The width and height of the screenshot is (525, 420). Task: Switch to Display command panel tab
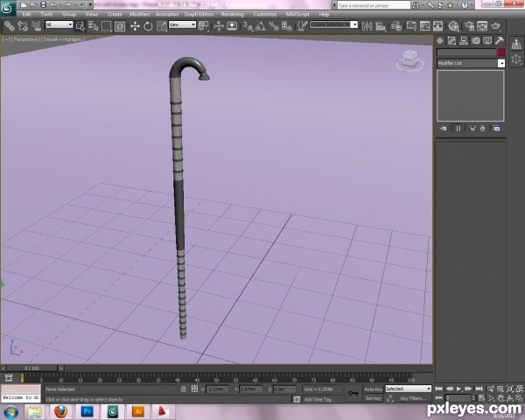(x=487, y=41)
